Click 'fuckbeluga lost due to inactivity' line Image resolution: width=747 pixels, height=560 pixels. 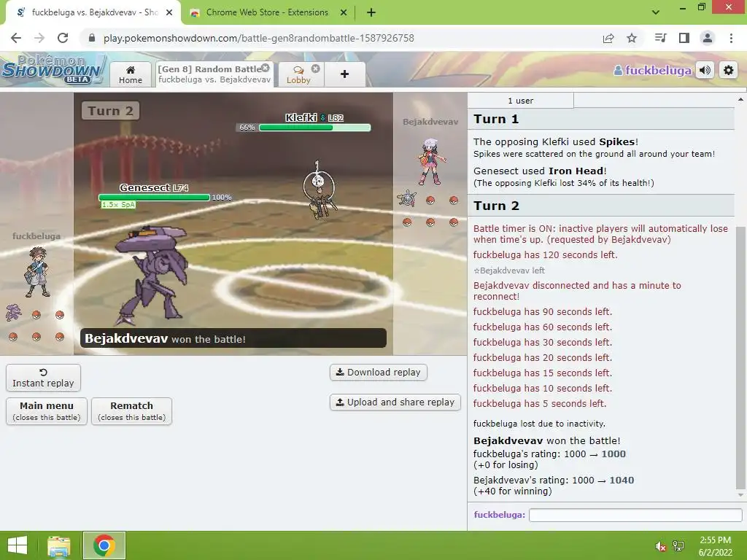pos(539,424)
